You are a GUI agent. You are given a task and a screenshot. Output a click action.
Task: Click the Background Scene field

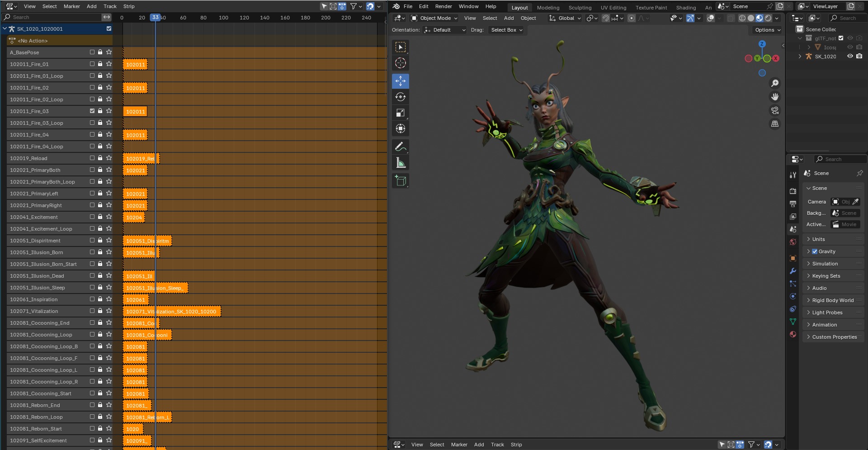(x=844, y=213)
